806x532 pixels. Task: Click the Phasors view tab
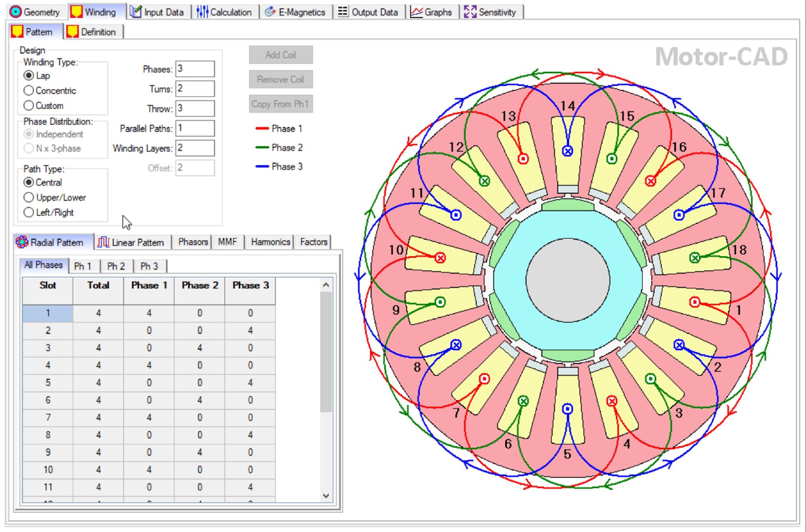(x=192, y=242)
